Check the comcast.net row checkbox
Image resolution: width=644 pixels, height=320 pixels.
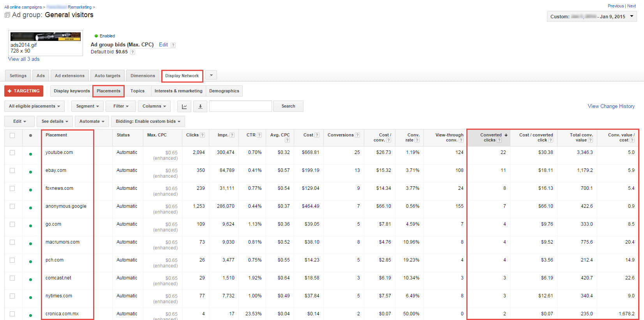pos(12,278)
